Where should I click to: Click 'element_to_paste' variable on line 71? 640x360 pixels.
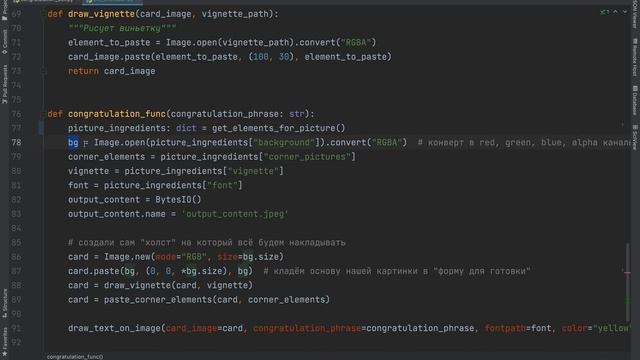tap(109, 42)
